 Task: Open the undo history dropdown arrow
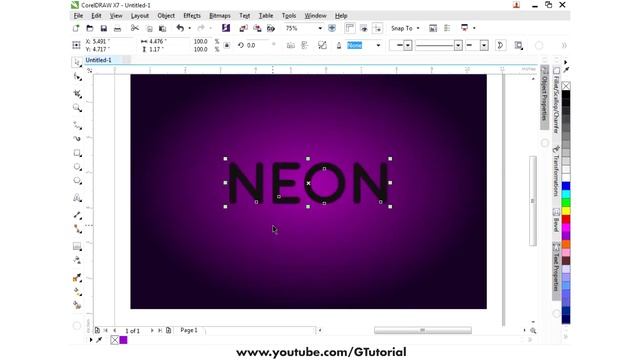coord(189,28)
